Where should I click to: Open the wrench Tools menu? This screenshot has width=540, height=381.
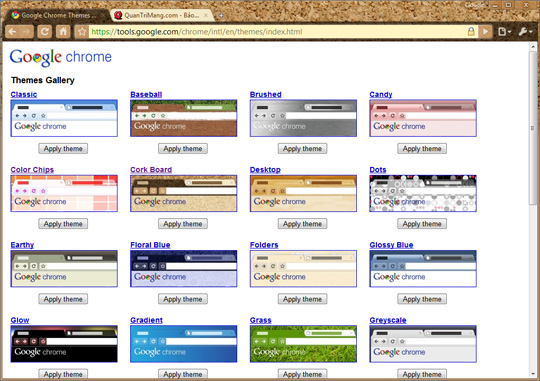pyautogui.click(x=525, y=32)
